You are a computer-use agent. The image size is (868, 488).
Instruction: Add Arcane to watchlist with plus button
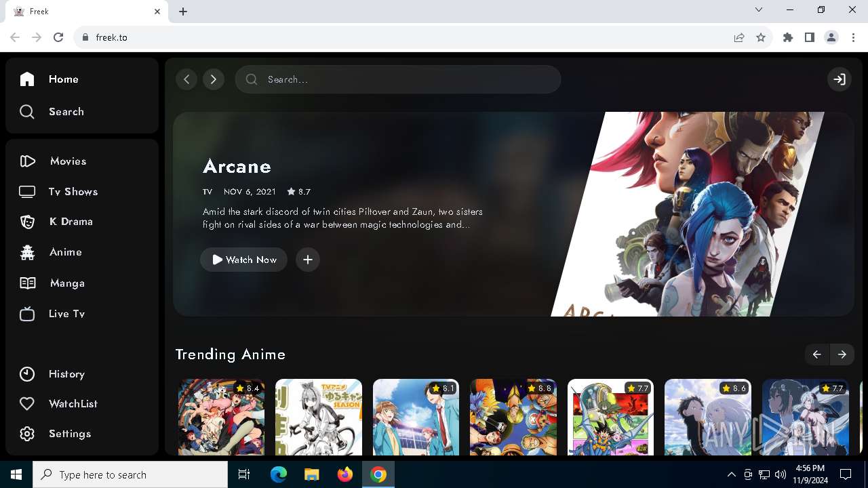pyautogui.click(x=308, y=260)
